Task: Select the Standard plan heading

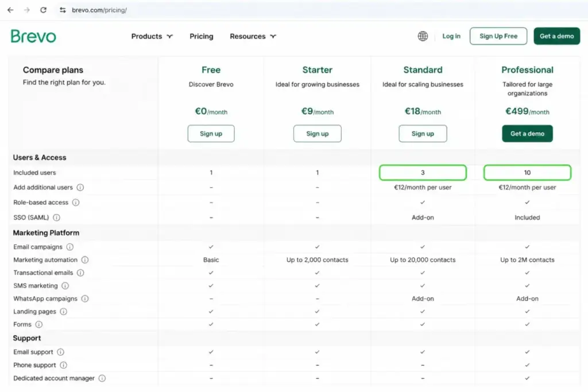Action: pyautogui.click(x=423, y=69)
